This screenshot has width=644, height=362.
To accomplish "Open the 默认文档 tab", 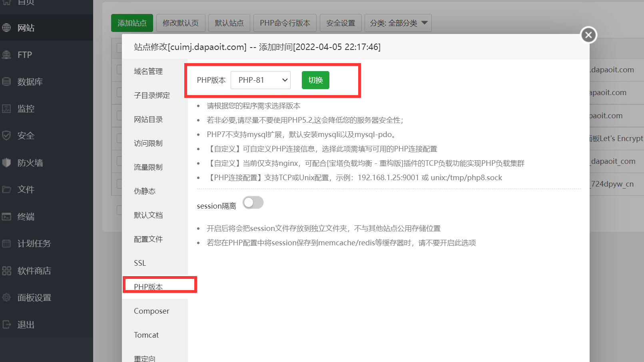I will coord(155,215).
